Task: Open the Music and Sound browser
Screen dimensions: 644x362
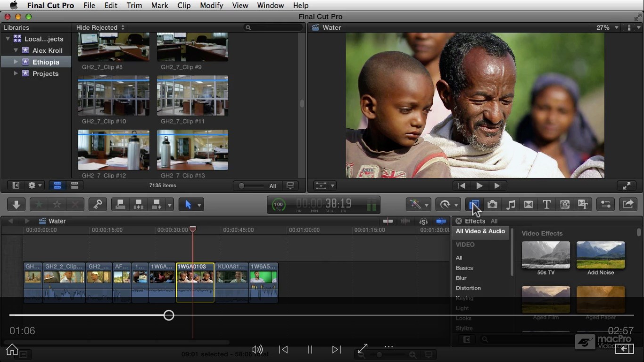Action: click(510, 205)
